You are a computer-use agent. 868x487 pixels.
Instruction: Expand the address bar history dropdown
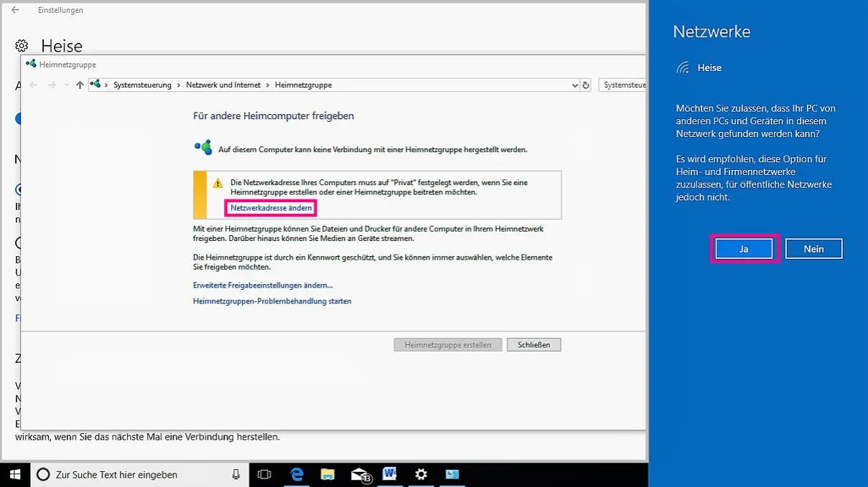click(x=574, y=85)
